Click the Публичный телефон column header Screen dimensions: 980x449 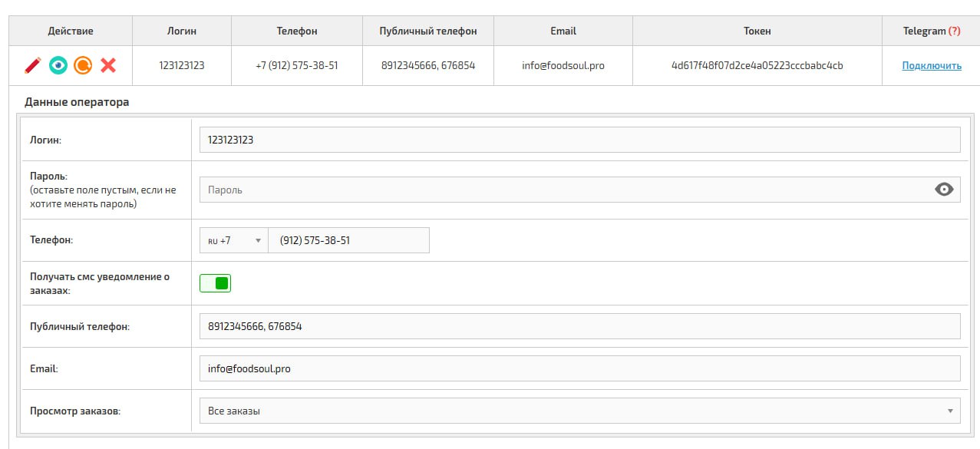428,31
